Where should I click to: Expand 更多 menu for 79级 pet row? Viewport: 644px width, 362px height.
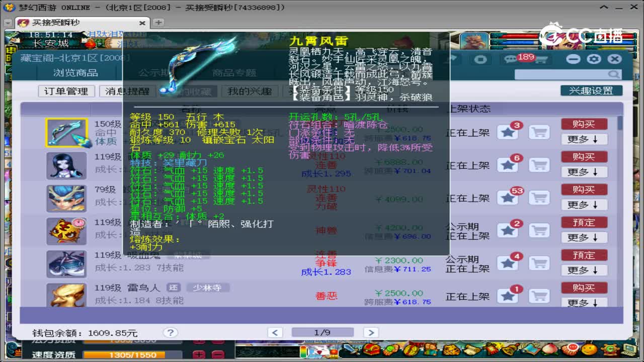pyautogui.click(x=584, y=205)
